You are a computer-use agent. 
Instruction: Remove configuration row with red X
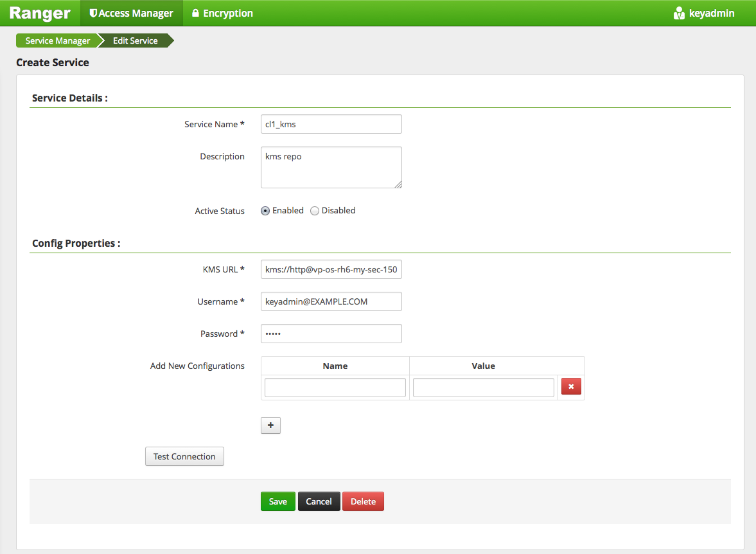(x=571, y=387)
